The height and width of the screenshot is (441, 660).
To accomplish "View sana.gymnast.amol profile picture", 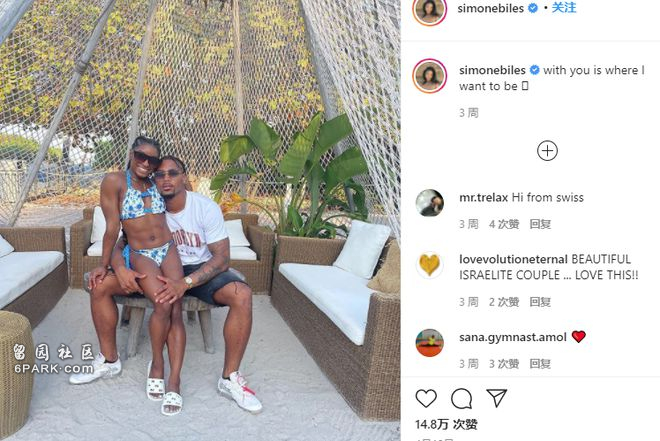I will coord(429,343).
